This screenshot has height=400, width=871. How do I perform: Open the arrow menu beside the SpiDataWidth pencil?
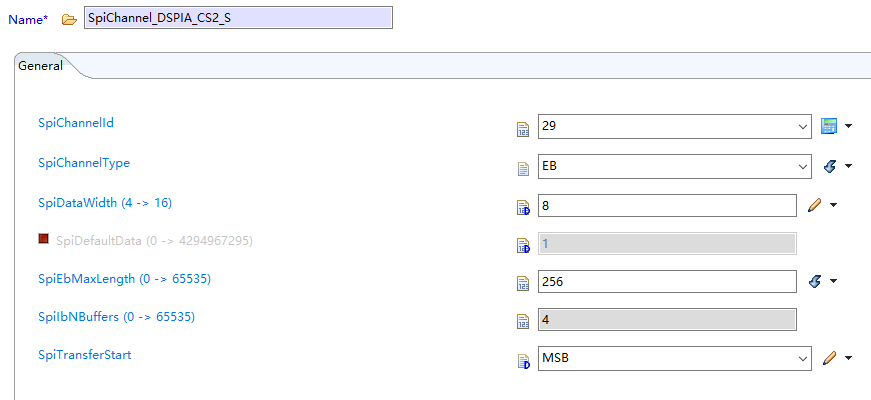[x=834, y=206]
